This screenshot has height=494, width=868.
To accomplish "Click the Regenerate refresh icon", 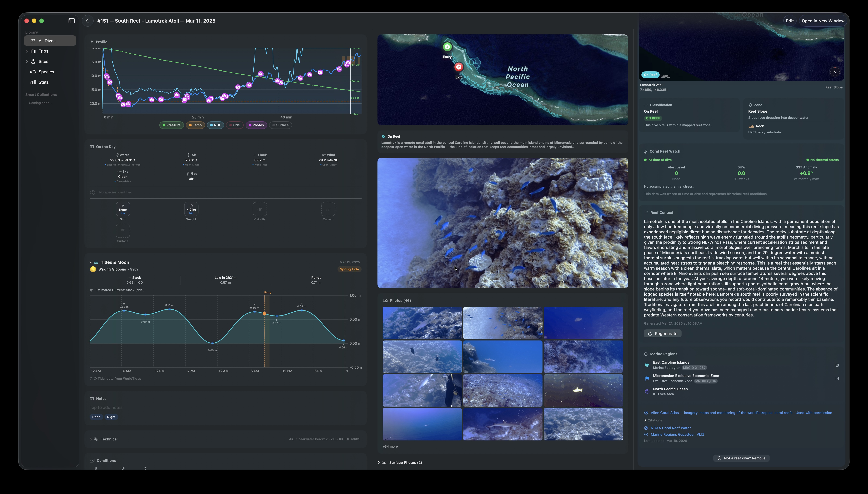I will (650, 333).
